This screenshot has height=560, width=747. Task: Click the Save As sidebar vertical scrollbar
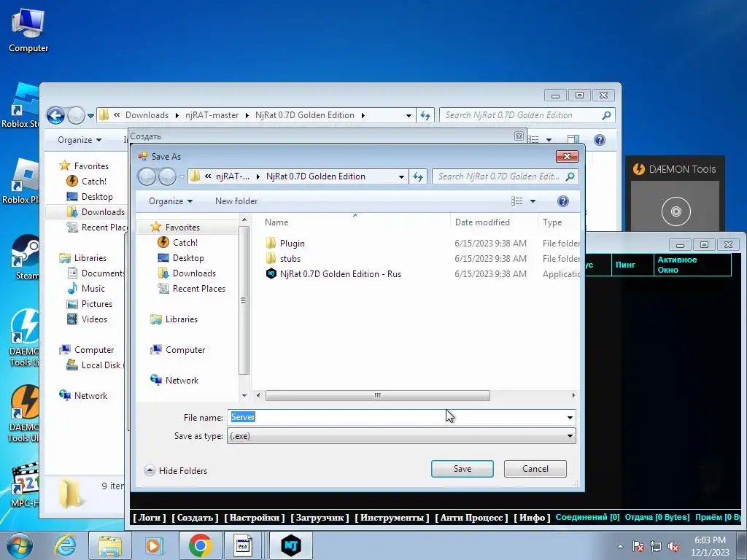tap(244, 300)
